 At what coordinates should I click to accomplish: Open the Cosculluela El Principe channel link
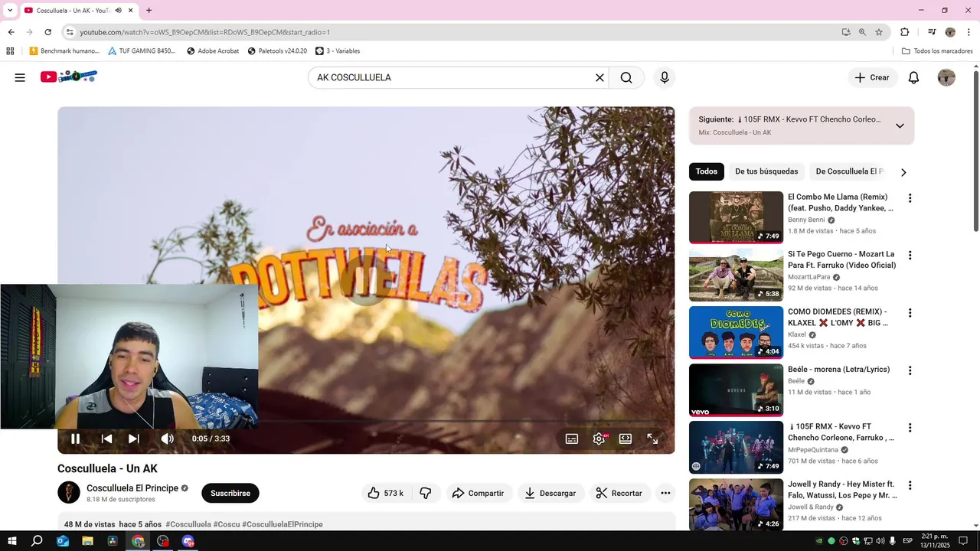coord(132,488)
